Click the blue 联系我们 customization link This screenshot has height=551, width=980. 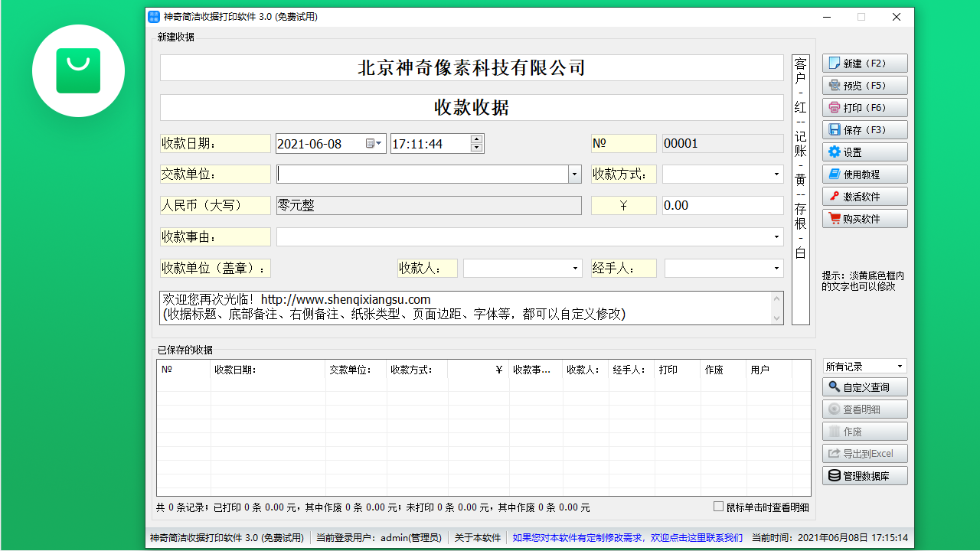[627, 538]
